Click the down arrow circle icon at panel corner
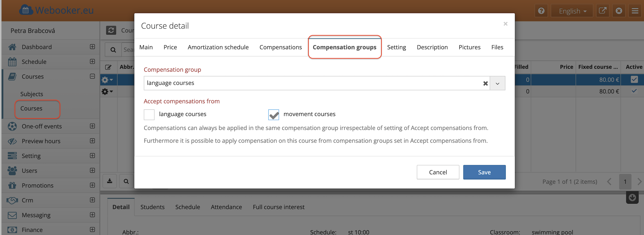Image resolution: width=644 pixels, height=235 pixels. tap(632, 198)
